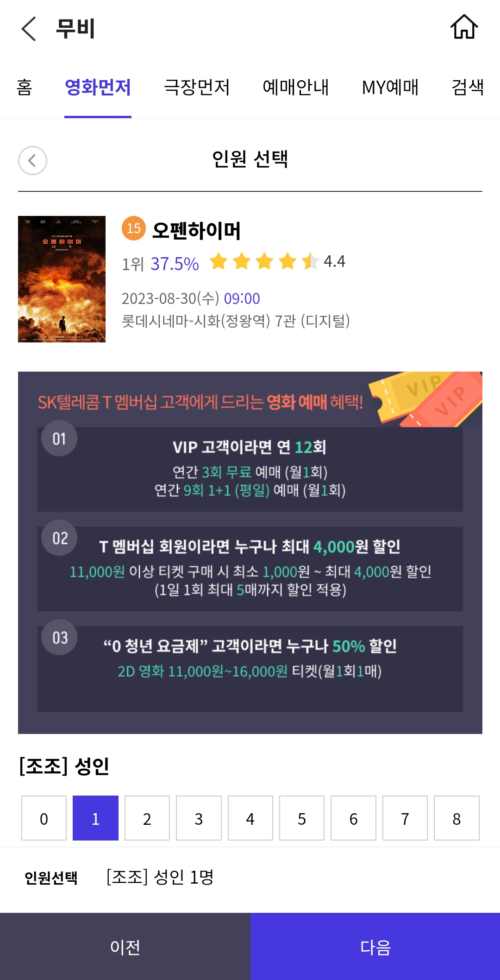The width and height of the screenshot is (500, 980).
Task: Select 0 adults
Action: [44, 818]
